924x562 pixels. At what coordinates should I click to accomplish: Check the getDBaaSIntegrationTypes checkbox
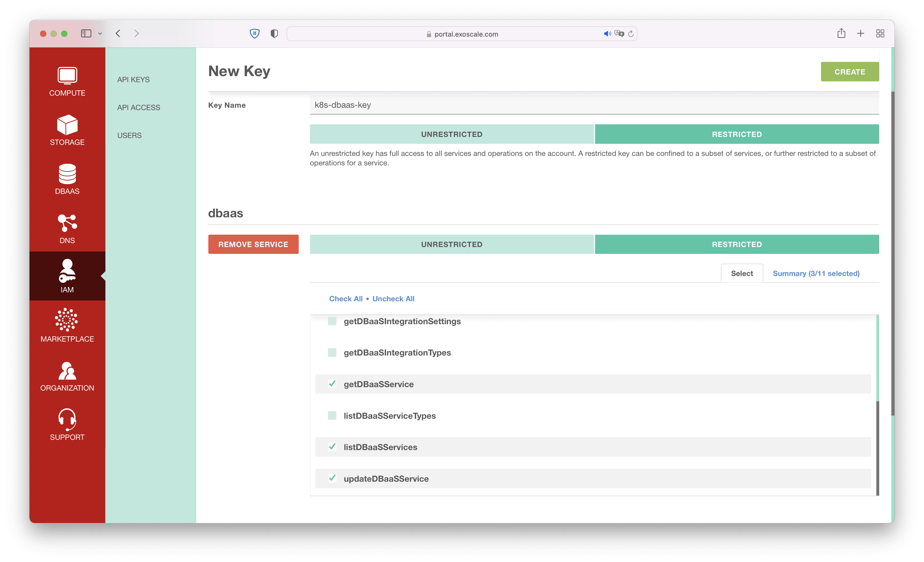pyautogui.click(x=332, y=352)
